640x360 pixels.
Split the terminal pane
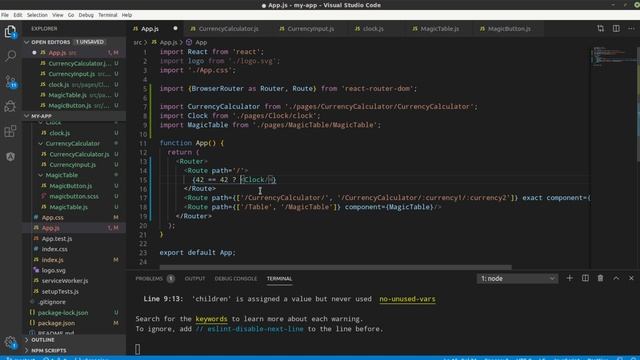click(585, 278)
